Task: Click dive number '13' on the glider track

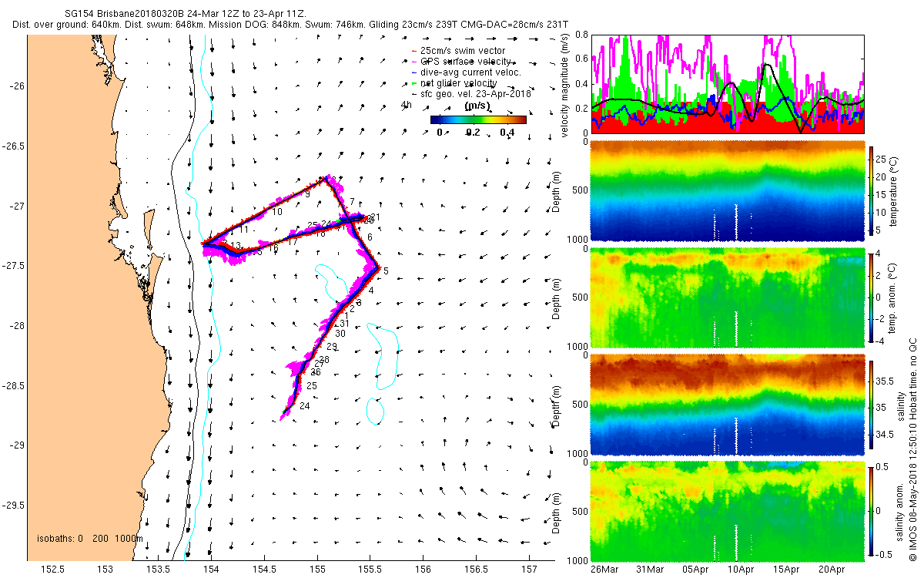Action: click(236, 246)
